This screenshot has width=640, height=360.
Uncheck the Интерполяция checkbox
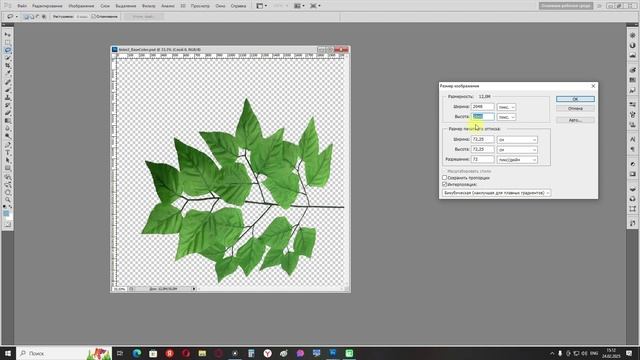444,184
